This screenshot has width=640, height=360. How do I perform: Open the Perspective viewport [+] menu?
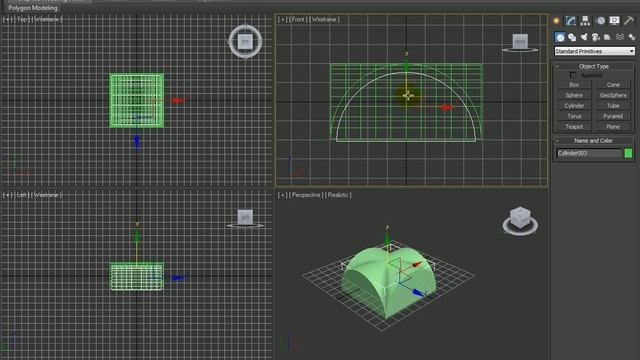point(282,195)
